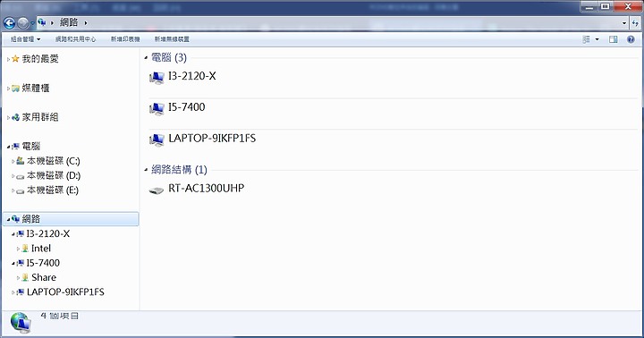Select LAPTOP-9IKFP1FS computer icon in list
The width and height of the screenshot is (644, 338).
(157, 139)
